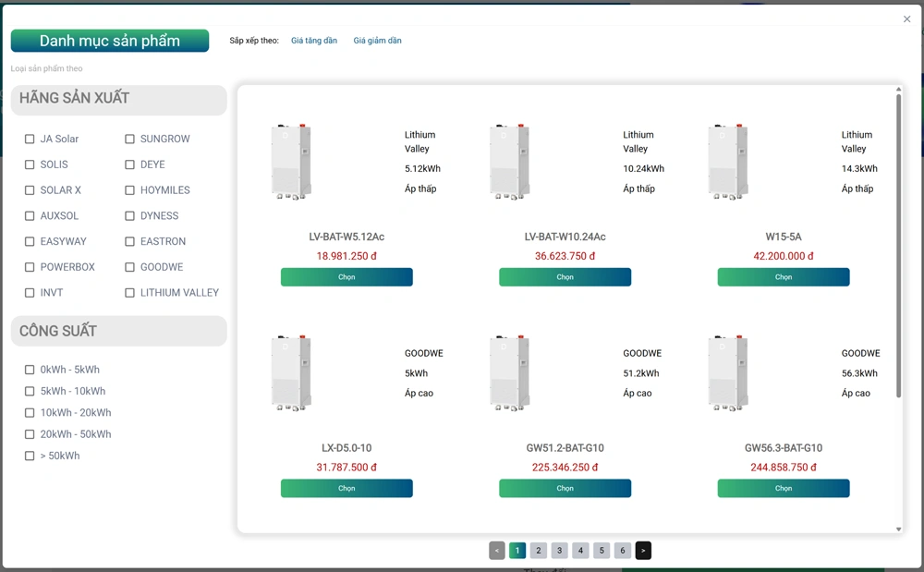Click the price 225.346.250 đ

(565, 468)
